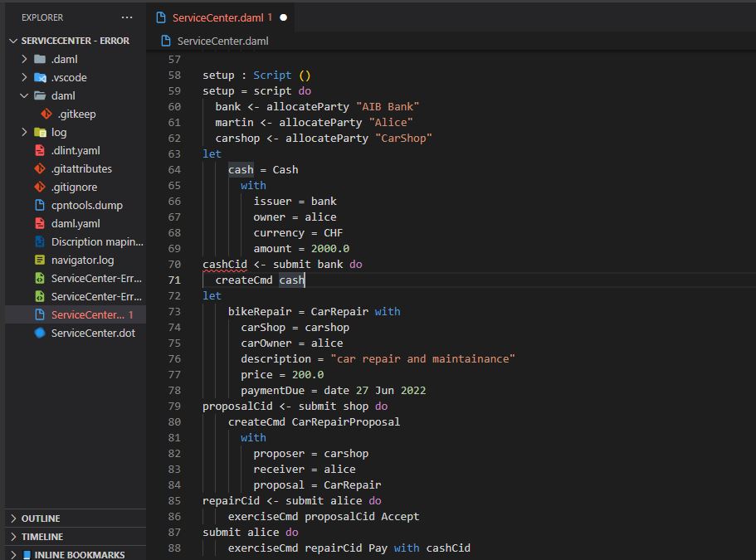Viewport: 756px width, 560px height.
Task: Click the .gitkeep file icon
Action: click(46, 114)
